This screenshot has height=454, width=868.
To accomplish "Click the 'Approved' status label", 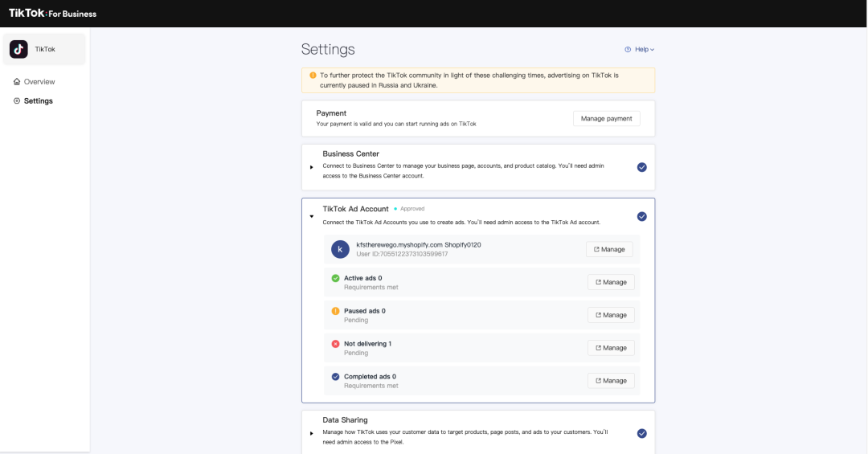I will [411, 209].
